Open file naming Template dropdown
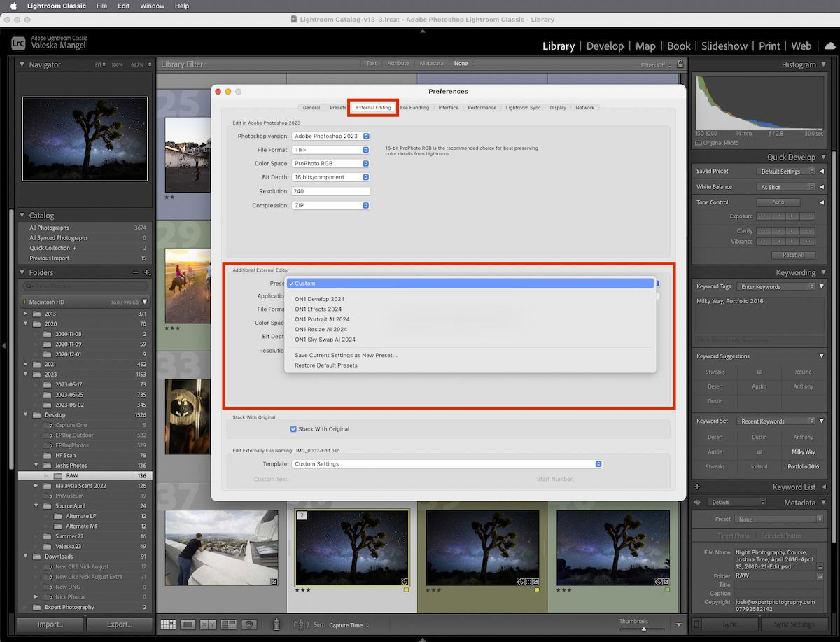The height and width of the screenshot is (642, 840). (x=447, y=464)
